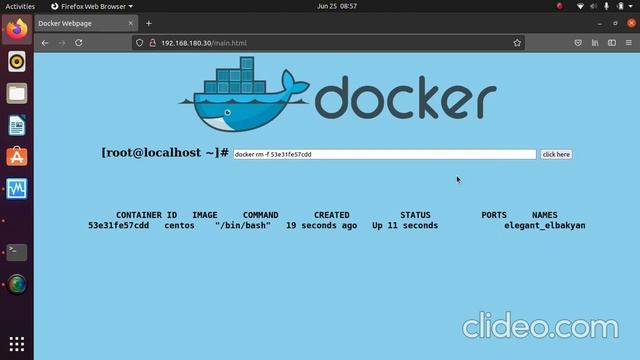The height and width of the screenshot is (360, 640).
Task: Open the Wi-Fi network indicator
Action: click(580, 6)
